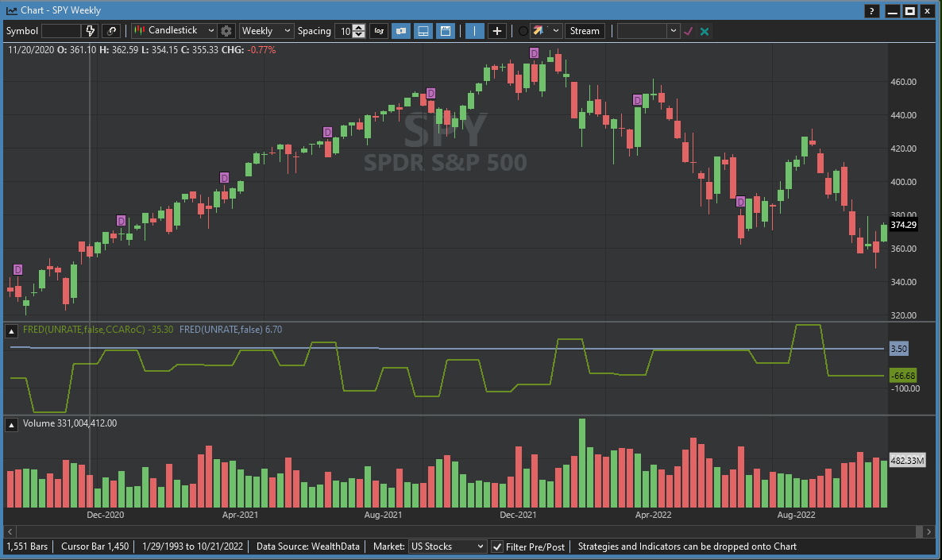Click the lightning bolt icon beside Symbol
The width and height of the screenshot is (942, 560).
91,31
